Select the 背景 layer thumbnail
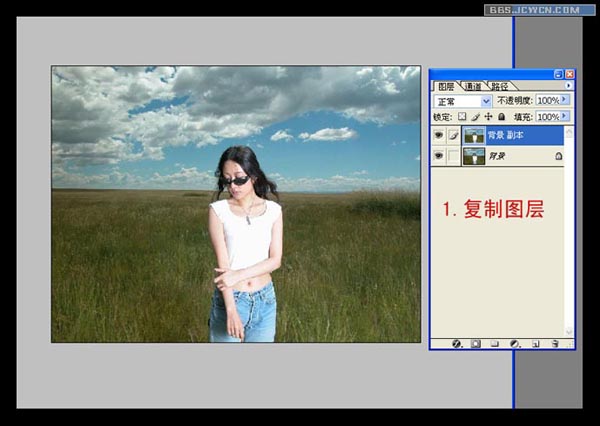The width and height of the screenshot is (600, 426). pyautogui.click(x=473, y=156)
